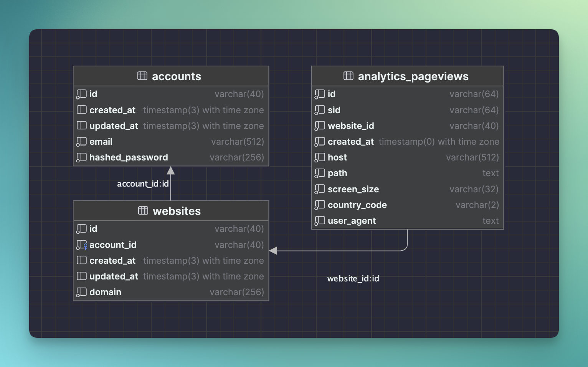Click the varchar(512) type of email
588x367 pixels.
pos(238,142)
